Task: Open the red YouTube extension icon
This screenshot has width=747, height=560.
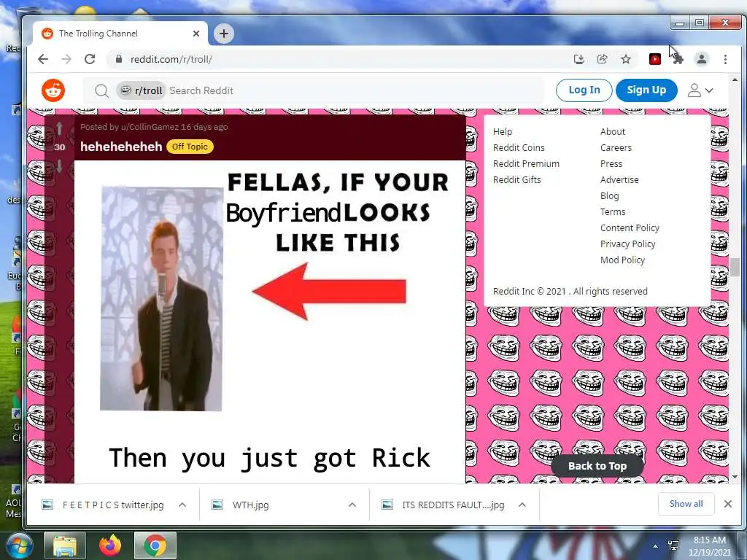Action: [x=654, y=59]
